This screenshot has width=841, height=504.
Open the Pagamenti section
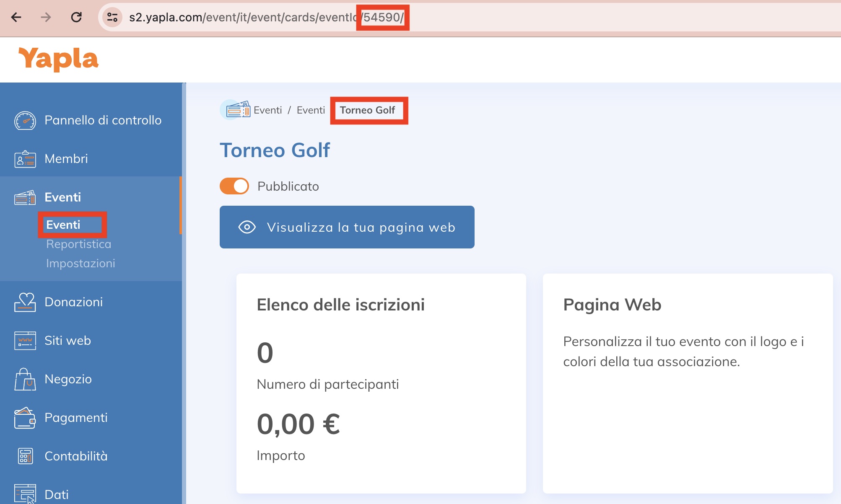76,418
